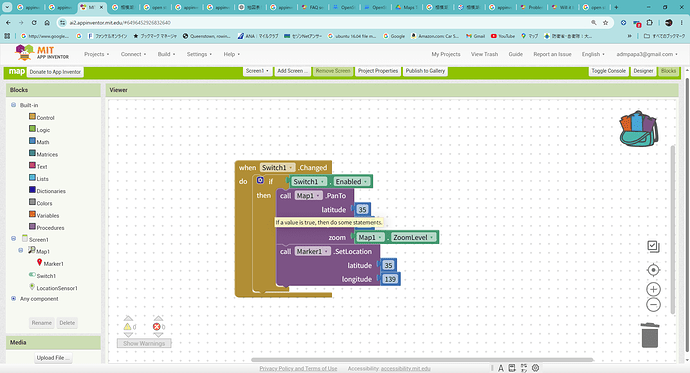Open the account email dropdown
690x373 pixels.
click(x=647, y=54)
